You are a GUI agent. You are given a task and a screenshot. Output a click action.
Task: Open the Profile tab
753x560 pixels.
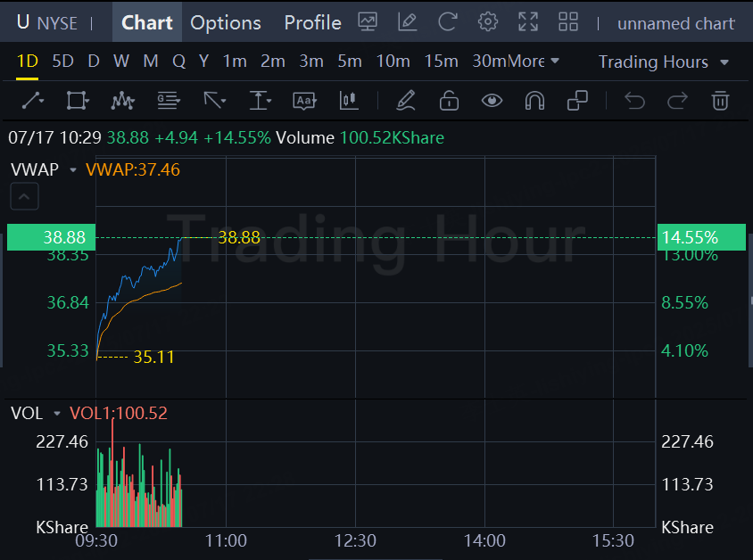click(312, 22)
